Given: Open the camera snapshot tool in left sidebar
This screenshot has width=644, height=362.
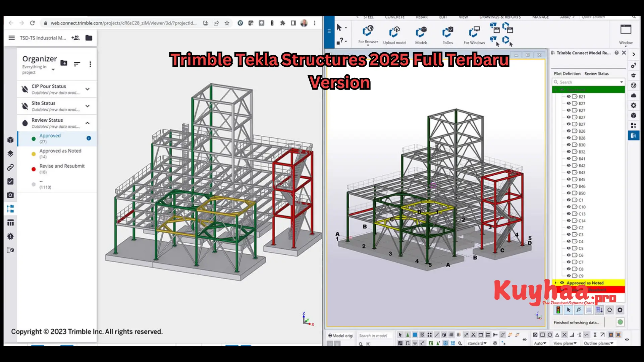Looking at the screenshot, I should (10, 195).
